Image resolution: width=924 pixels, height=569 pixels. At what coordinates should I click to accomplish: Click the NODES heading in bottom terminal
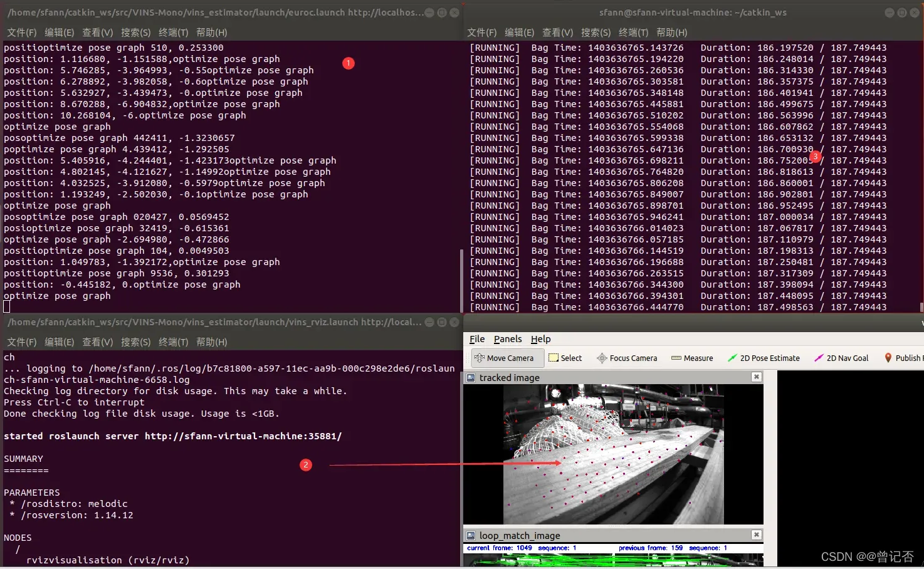click(18, 538)
